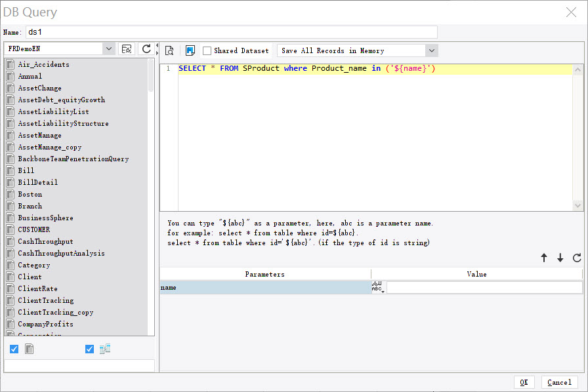Enable the Shared Dataset checkbox
The width and height of the screenshot is (588, 392).
tap(207, 50)
